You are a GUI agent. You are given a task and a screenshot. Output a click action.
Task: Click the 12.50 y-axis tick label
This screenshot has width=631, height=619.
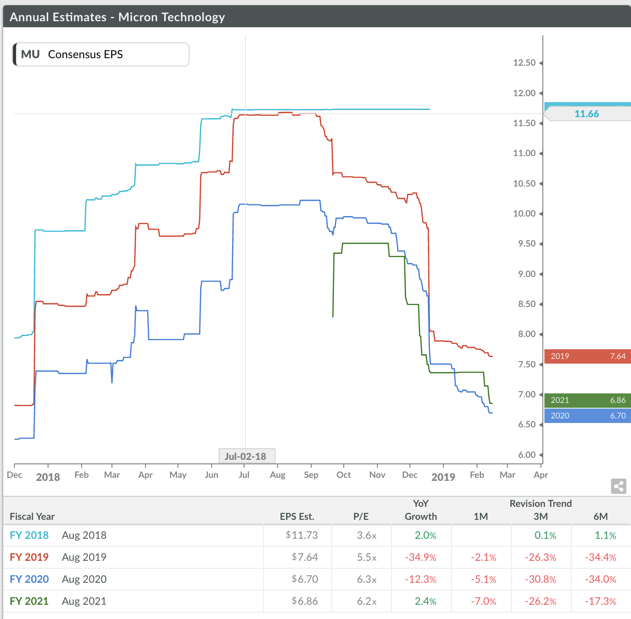tap(524, 63)
